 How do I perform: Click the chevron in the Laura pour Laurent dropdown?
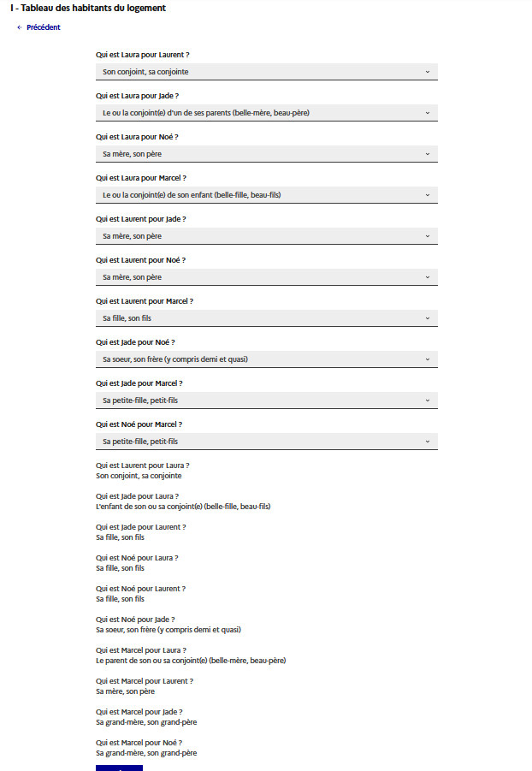[x=428, y=72]
